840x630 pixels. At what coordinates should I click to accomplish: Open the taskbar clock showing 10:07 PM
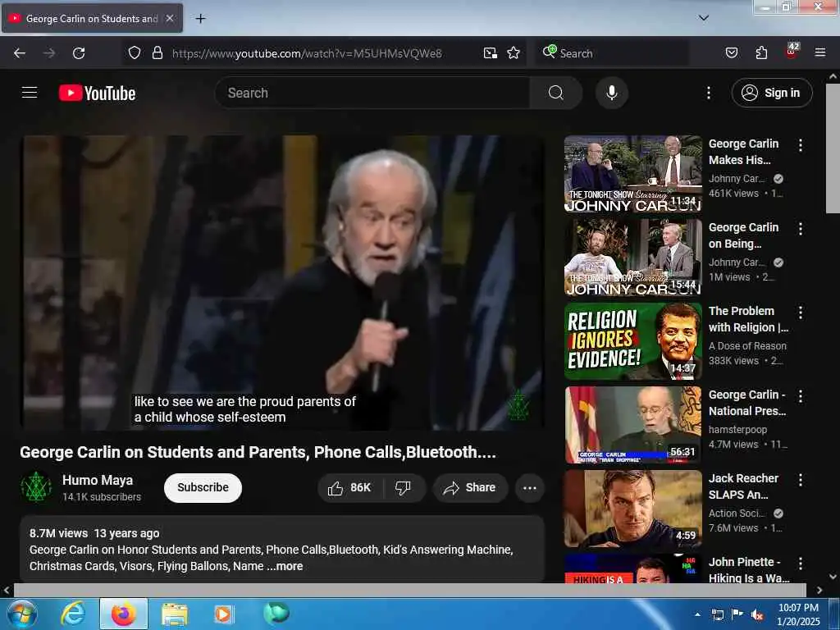tap(798, 614)
